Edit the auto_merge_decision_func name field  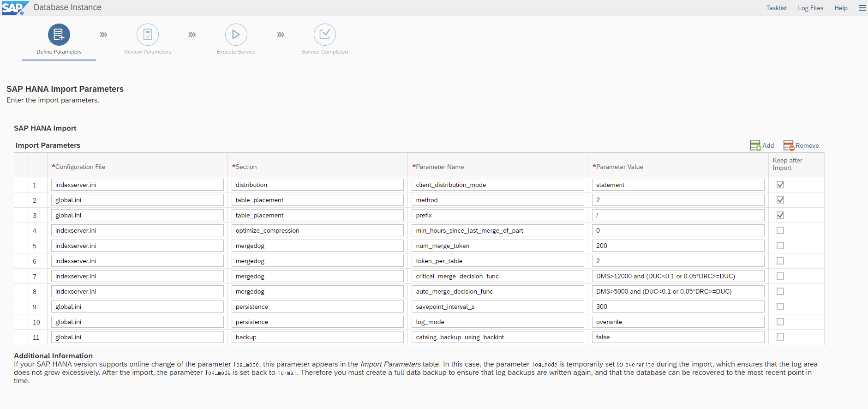(x=498, y=291)
